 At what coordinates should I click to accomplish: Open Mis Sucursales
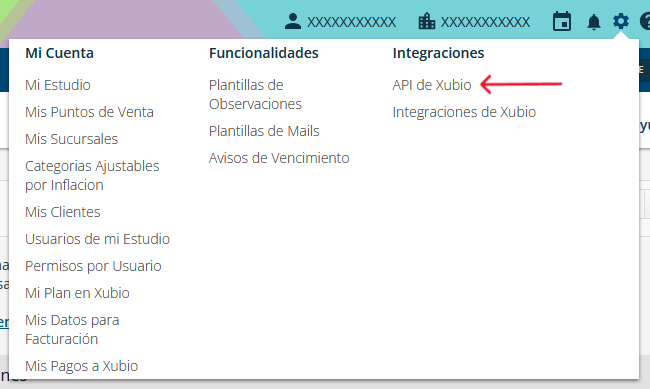coord(71,139)
